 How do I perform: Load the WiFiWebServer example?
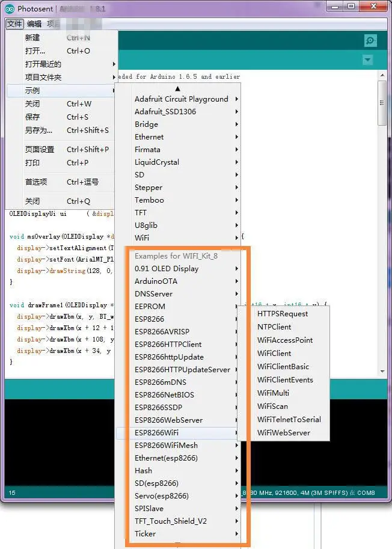pyautogui.click(x=284, y=433)
